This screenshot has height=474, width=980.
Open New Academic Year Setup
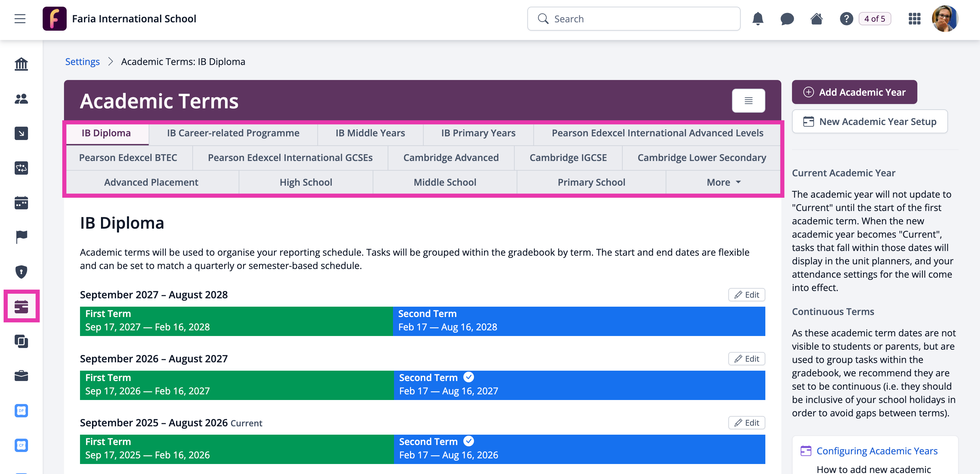(x=869, y=121)
